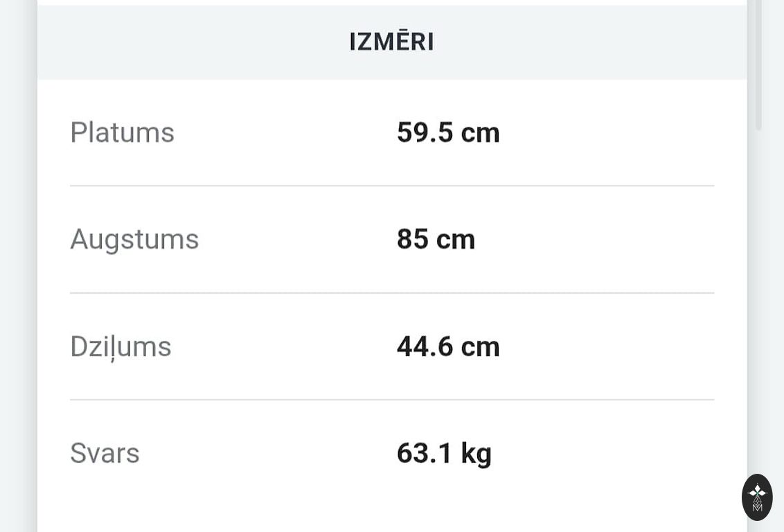Click the blank area right of 44.6 cm
The height and width of the screenshot is (532, 784).
tap(609, 346)
